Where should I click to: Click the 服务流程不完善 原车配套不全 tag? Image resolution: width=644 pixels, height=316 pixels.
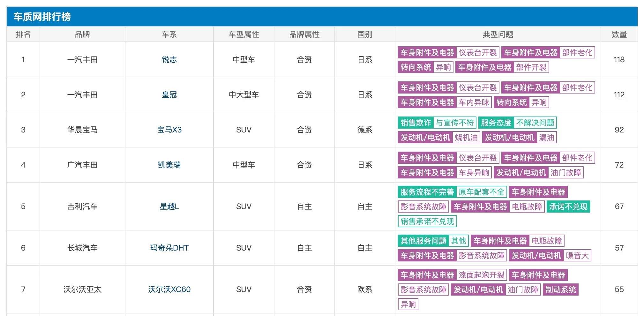(452, 192)
